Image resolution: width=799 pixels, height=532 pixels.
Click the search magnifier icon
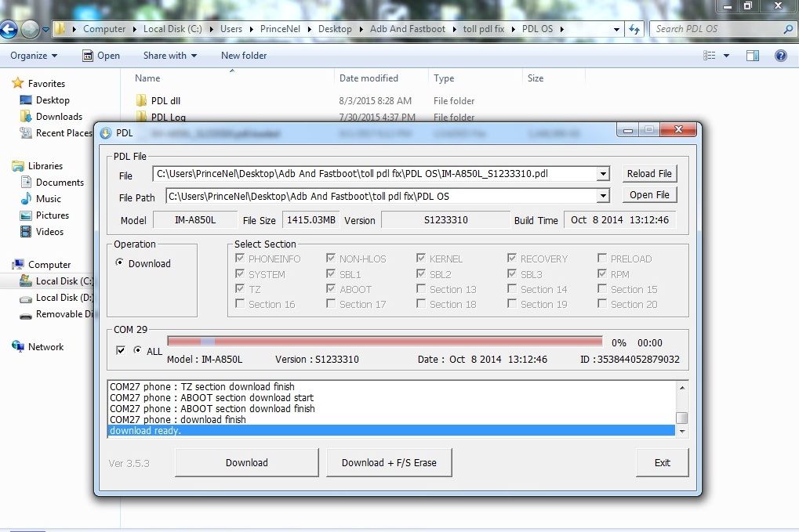click(788, 29)
